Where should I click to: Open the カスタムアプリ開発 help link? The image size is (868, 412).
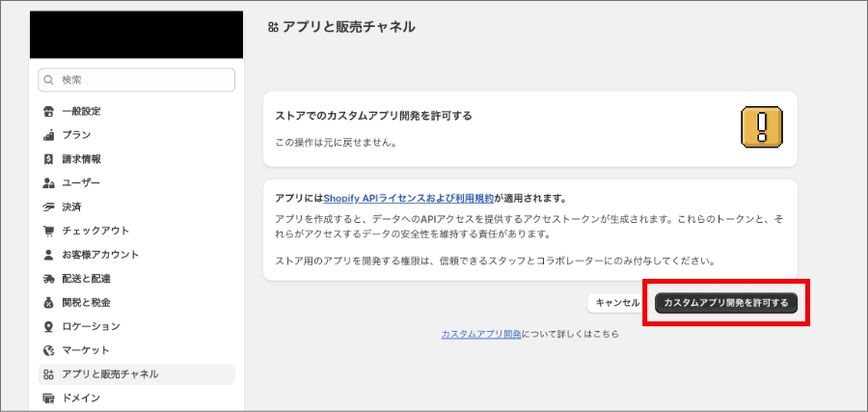pyautogui.click(x=481, y=334)
